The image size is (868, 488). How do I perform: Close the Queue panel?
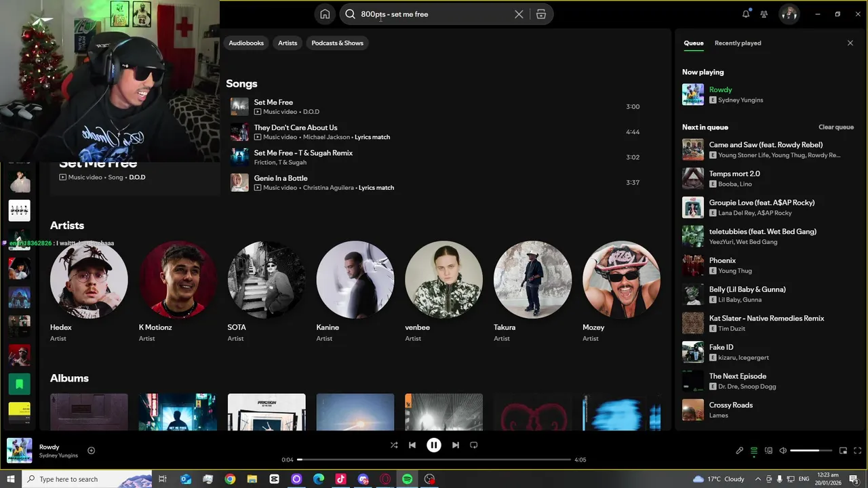(x=850, y=43)
